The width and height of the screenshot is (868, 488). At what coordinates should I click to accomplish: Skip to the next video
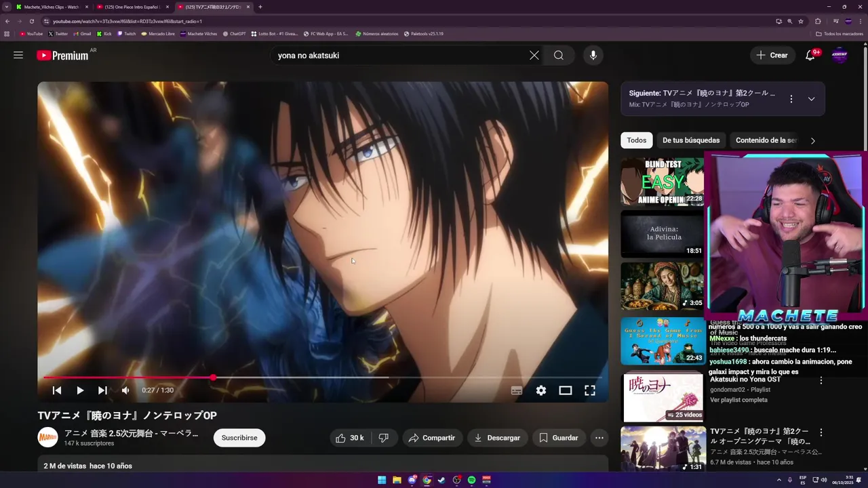[102, 390]
